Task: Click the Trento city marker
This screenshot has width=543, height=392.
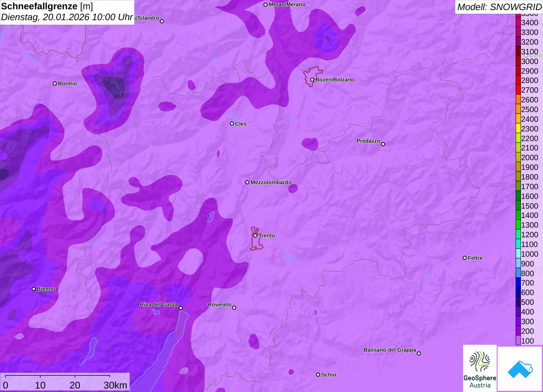Action: (x=255, y=235)
